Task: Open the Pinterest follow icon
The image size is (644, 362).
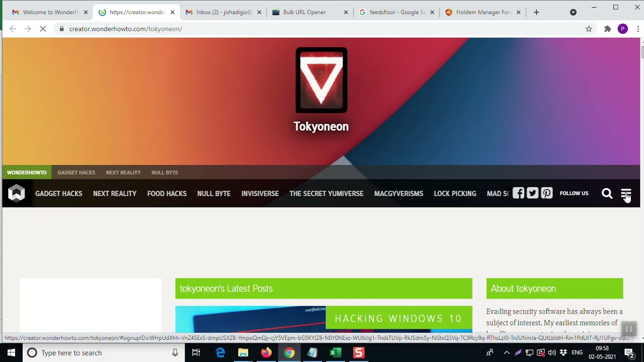Action: 547,193
